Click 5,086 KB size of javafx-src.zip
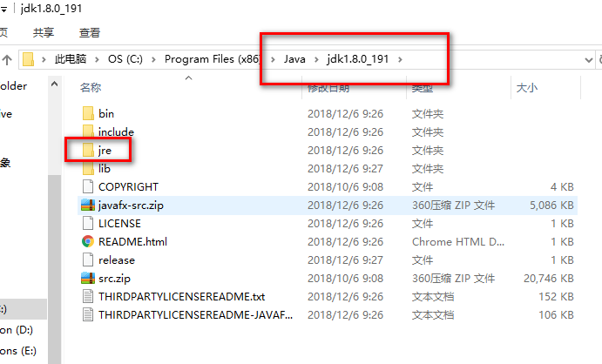The width and height of the screenshot is (602, 364). (x=551, y=206)
